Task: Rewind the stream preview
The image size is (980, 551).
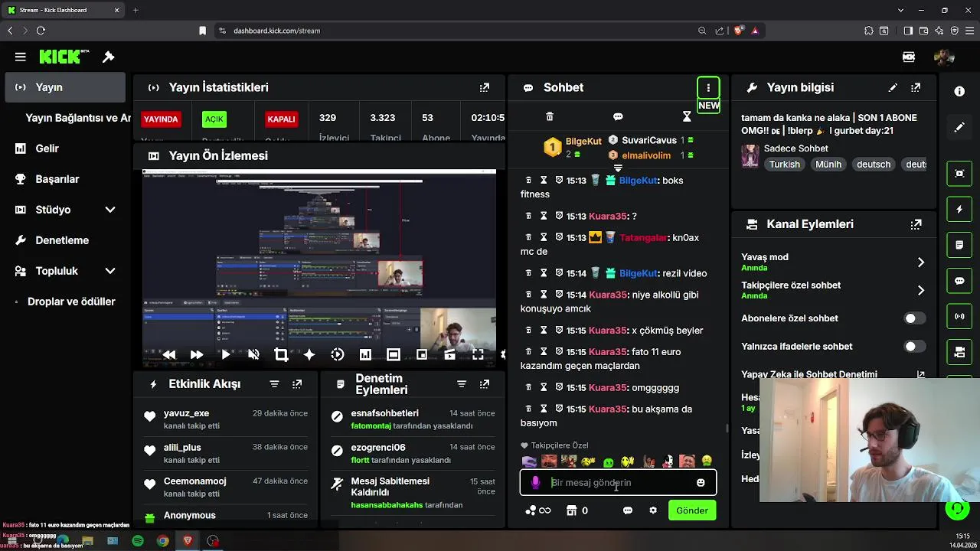Action: coord(169,354)
